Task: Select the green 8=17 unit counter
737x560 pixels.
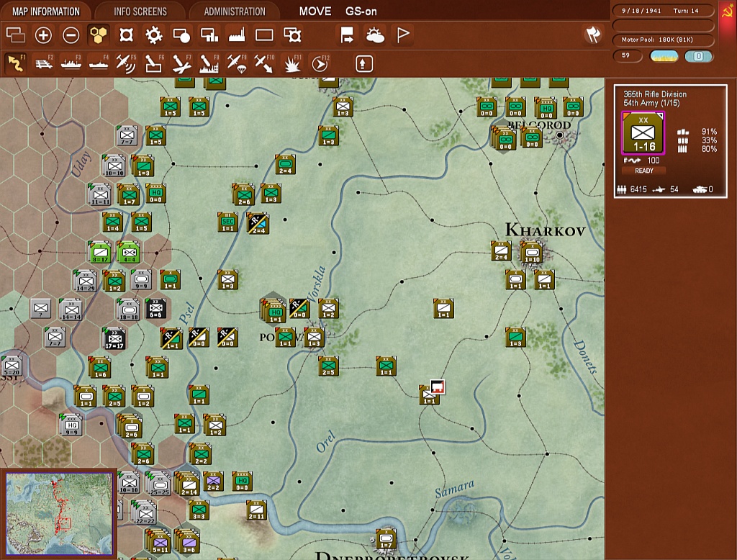Action: pos(100,252)
